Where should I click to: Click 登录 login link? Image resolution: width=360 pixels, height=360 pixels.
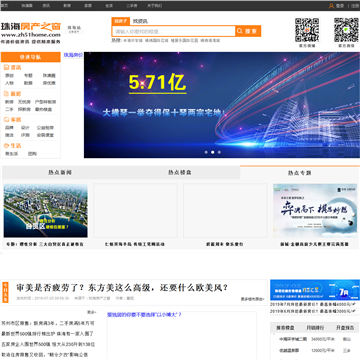click(x=340, y=6)
